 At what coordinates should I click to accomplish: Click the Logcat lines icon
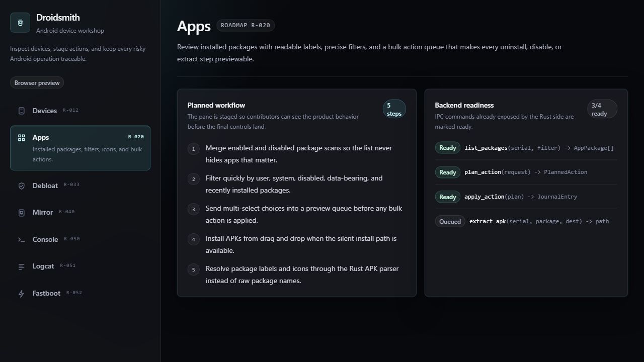(x=22, y=266)
